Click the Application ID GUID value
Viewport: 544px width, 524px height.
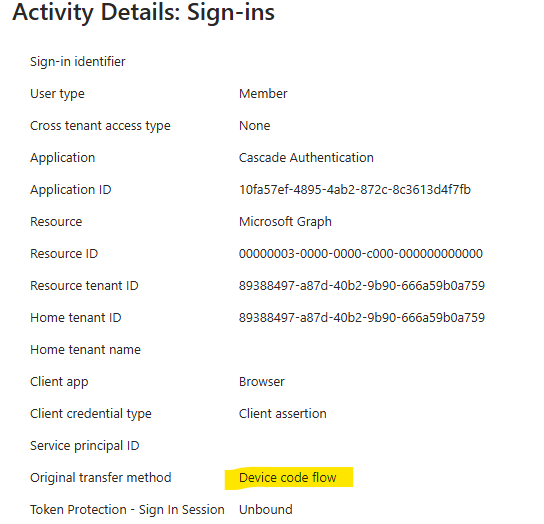pyautogui.click(x=355, y=189)
